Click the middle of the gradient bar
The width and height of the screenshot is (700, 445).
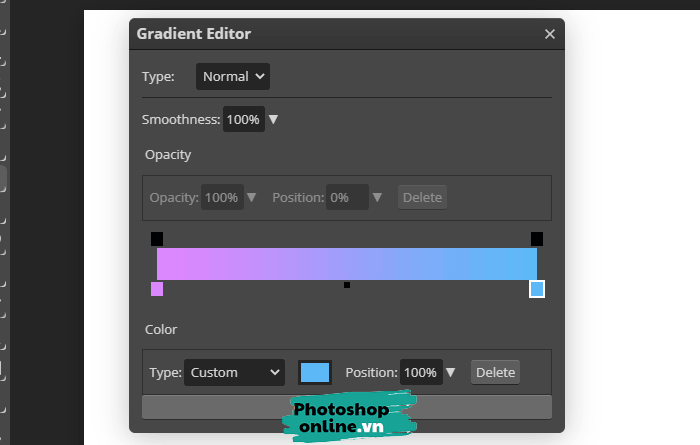[x=347, y=264]
